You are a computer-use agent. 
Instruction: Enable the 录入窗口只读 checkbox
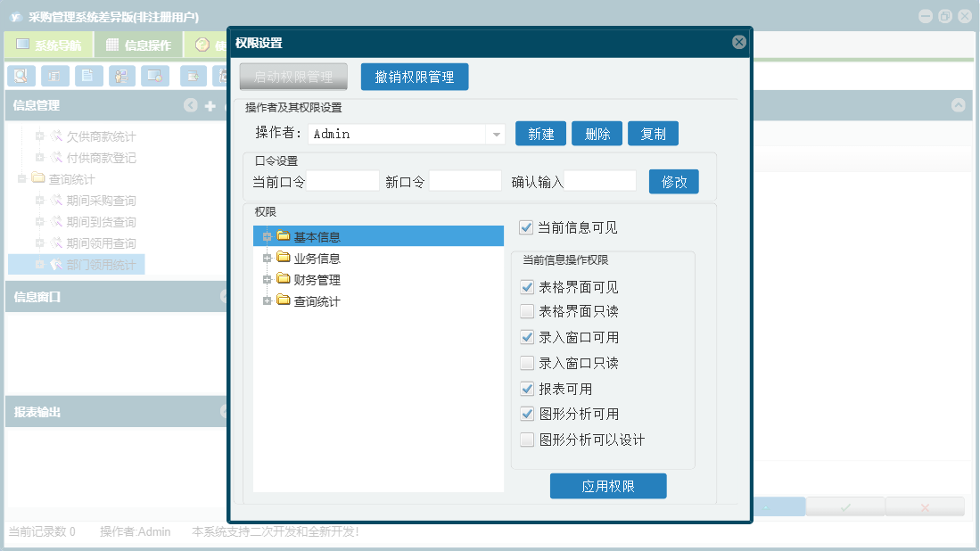coord(527,363)
